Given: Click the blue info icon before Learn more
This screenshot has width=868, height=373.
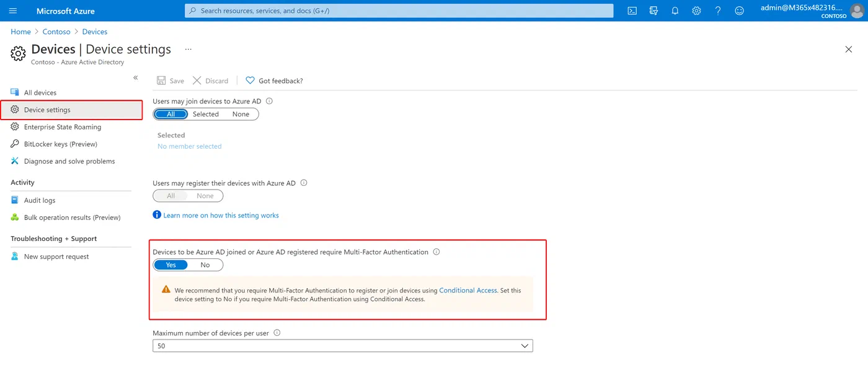Looking at the screenshot, I should [x=157, y=215].
